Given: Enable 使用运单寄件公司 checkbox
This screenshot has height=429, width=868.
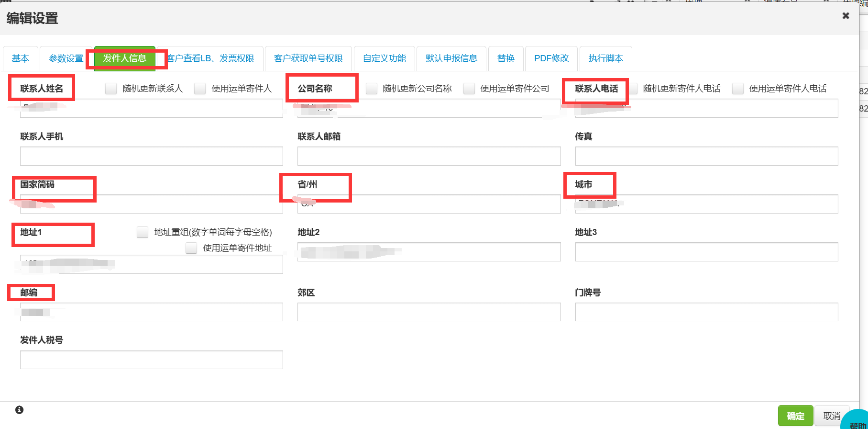Looking at the screenshot, I should tap(469, 89).
